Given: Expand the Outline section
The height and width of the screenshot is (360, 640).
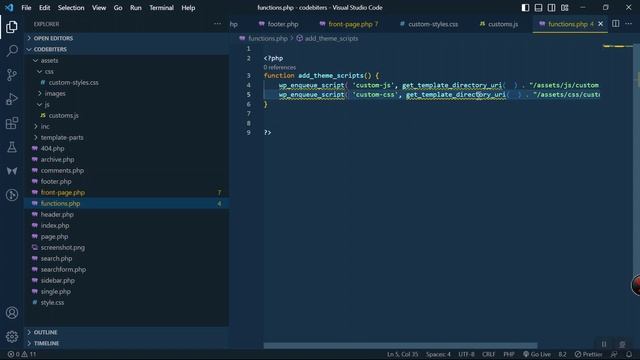Looking at the screenshot, I should pos(127,332).
